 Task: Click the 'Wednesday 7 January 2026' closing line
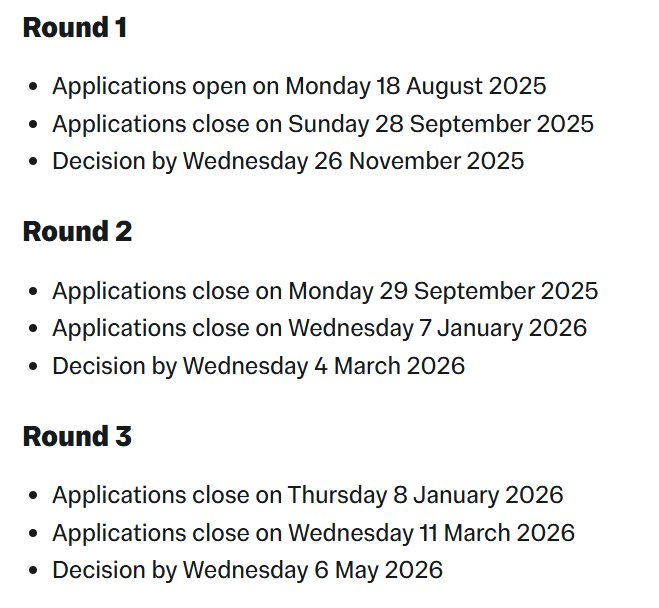click(319, 329)
